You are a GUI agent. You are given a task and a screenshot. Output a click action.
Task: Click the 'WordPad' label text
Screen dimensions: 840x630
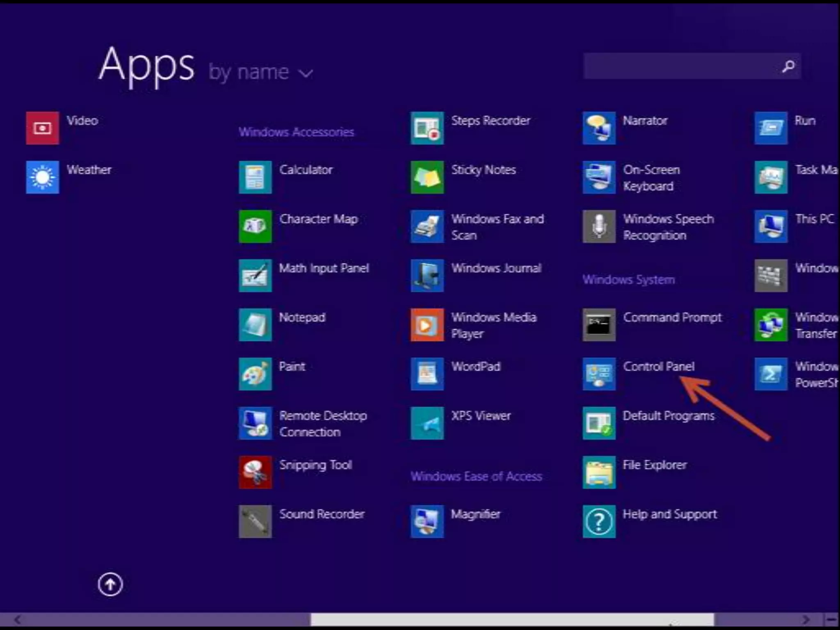tap(476, 366)
